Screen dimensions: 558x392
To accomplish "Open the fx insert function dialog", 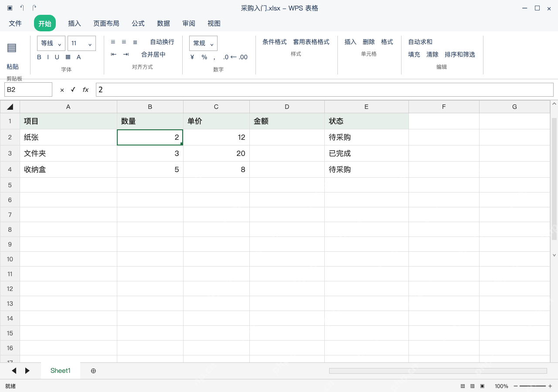I will tap(85, 90).
